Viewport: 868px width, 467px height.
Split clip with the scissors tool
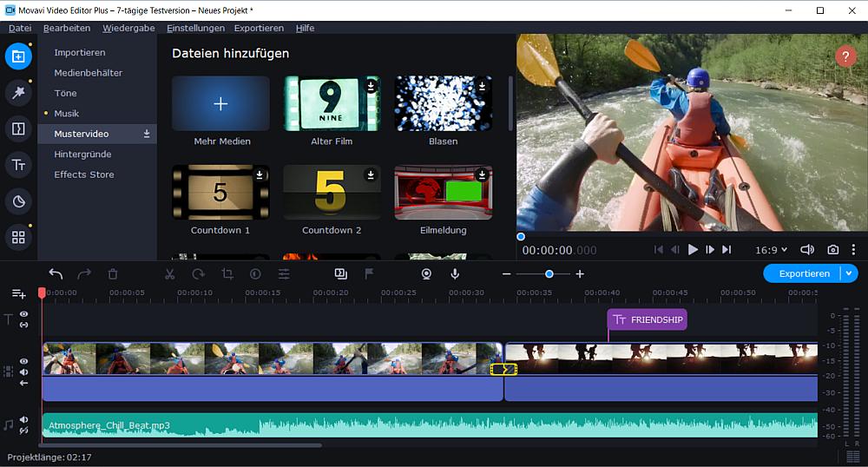pos(170,274)
